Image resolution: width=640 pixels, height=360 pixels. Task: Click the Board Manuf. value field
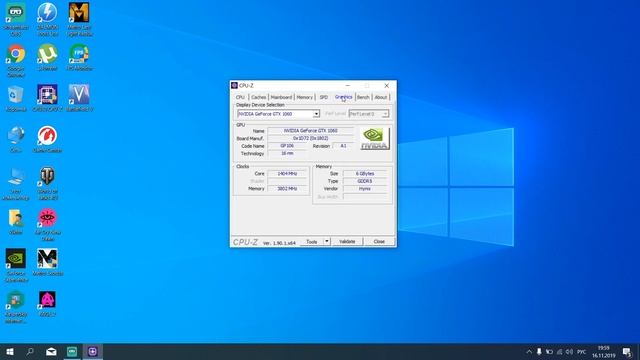[311, 138]
